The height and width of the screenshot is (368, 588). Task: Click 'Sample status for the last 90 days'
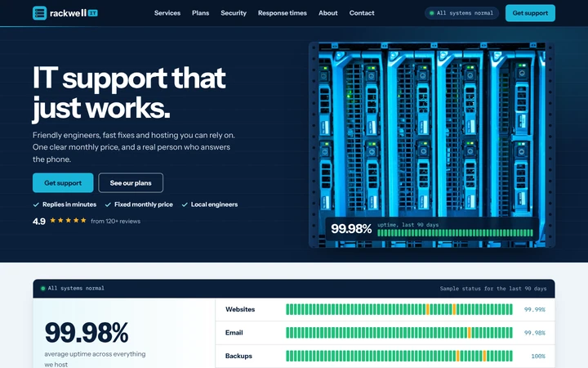point(493,289)
